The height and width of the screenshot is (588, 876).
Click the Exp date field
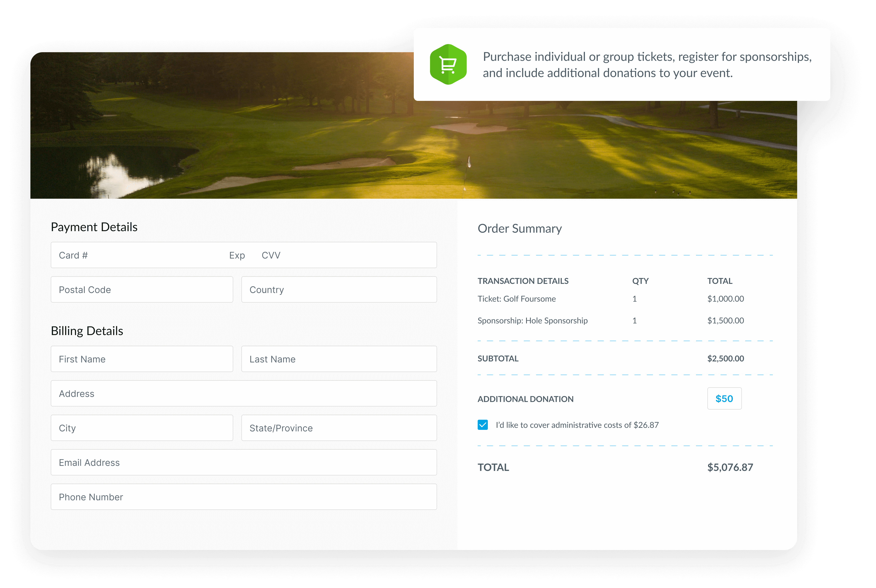pyautogui.click(x=237, y=255)
